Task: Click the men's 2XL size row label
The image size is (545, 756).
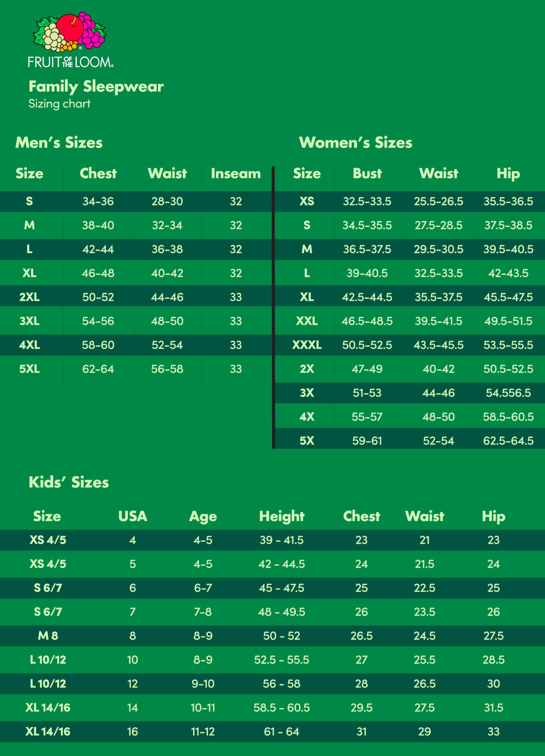Action: pos(29,297)
